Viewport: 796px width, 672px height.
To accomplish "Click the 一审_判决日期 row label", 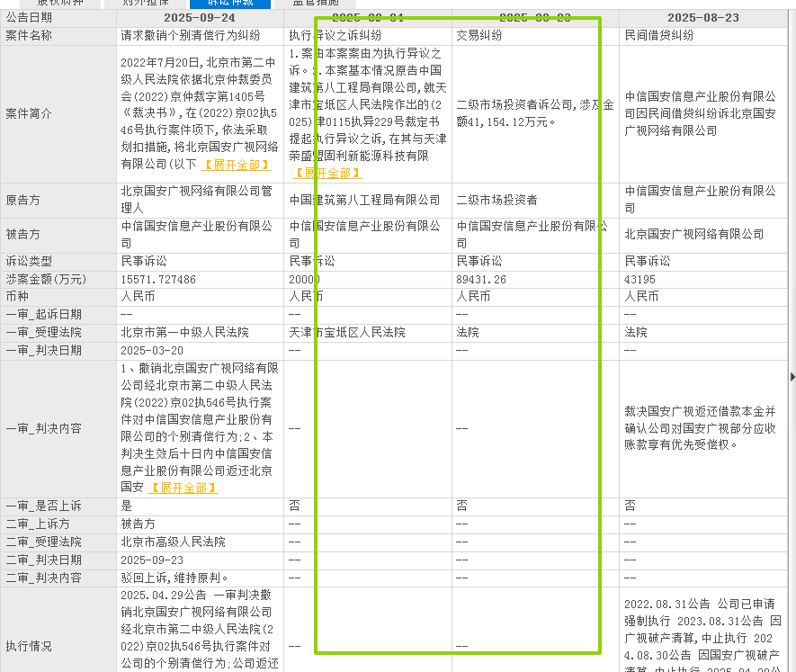I will (44, 351).
